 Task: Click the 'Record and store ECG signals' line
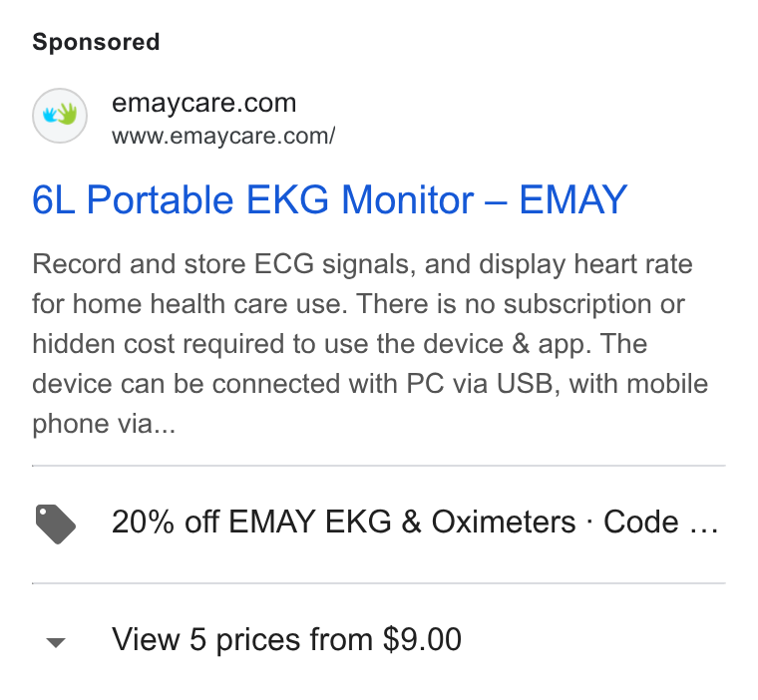pos(363,265)
